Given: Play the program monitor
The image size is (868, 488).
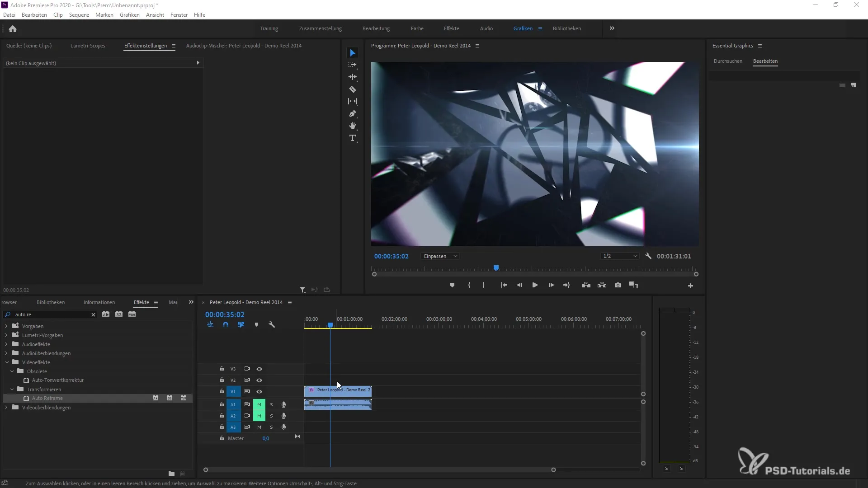Looking at the screenshot, I should point(535,285).
